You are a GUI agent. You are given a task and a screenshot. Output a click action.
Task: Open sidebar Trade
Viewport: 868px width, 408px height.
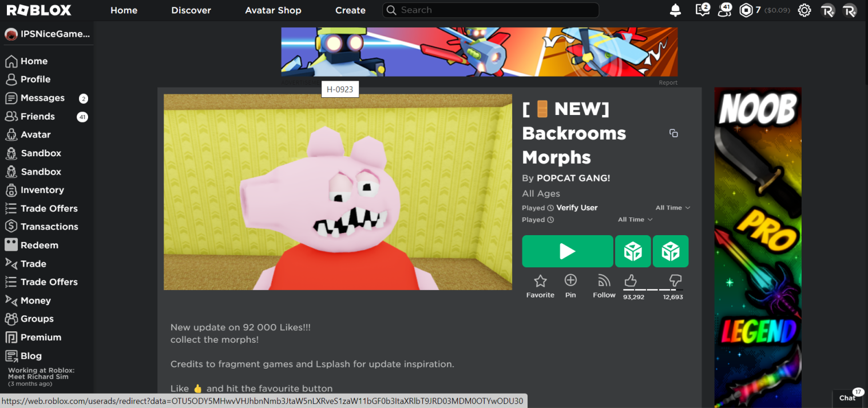tap(33, 264)
